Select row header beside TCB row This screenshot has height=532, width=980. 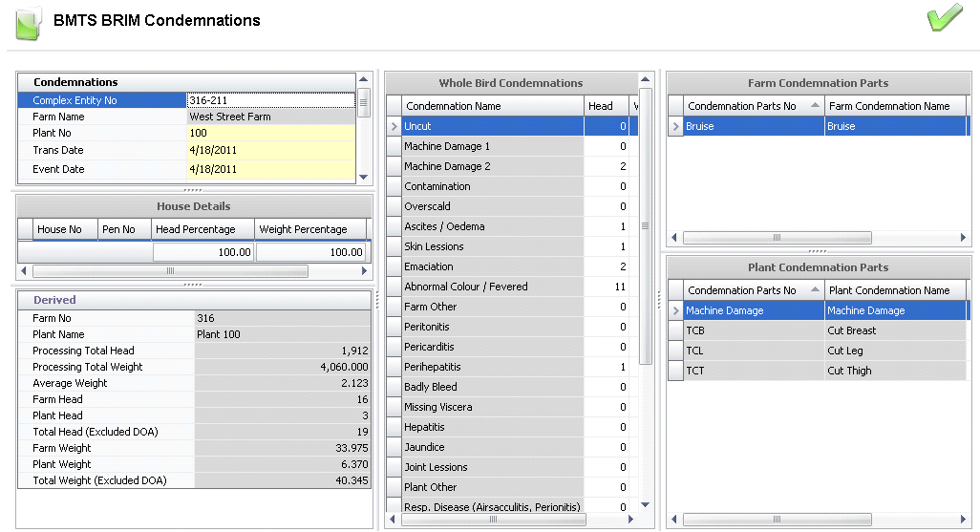pyautogui.click(x=674, y=330)
